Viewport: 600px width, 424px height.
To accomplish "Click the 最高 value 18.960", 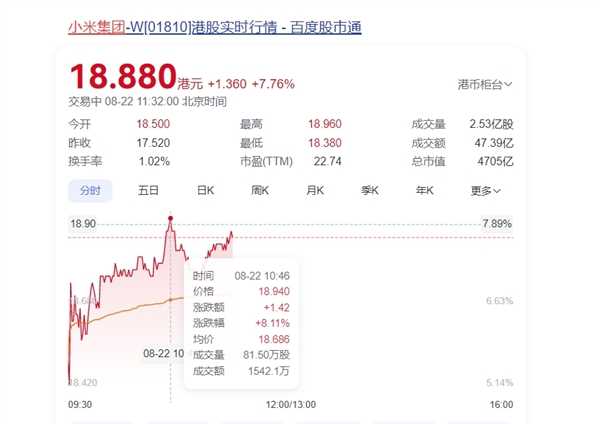I will tap(325, 124).
